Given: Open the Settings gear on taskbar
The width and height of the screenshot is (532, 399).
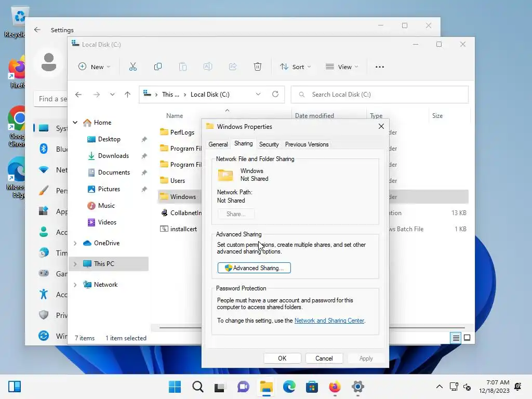Looking at the screenshot, I should click(x=358, y=387).
